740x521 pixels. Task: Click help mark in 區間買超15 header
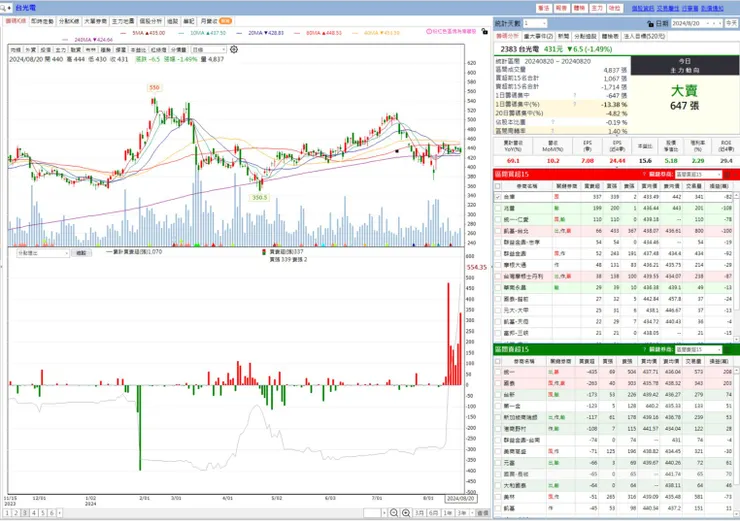(x=644, y=175)
